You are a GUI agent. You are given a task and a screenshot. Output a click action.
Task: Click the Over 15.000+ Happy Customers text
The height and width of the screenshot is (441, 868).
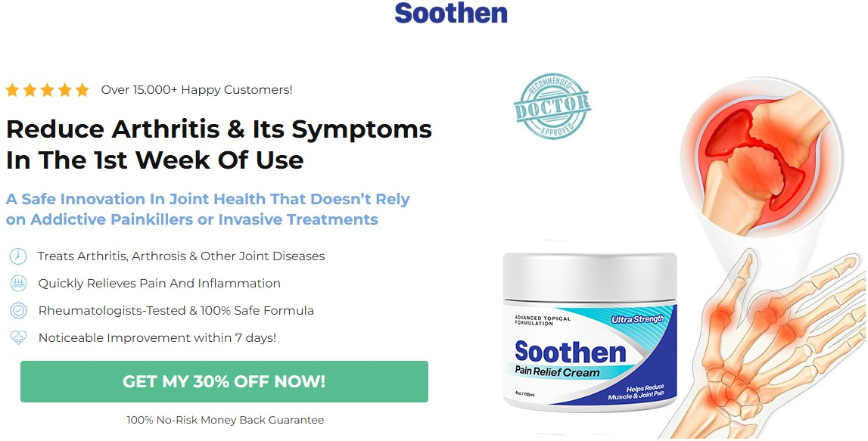(197, 90)
